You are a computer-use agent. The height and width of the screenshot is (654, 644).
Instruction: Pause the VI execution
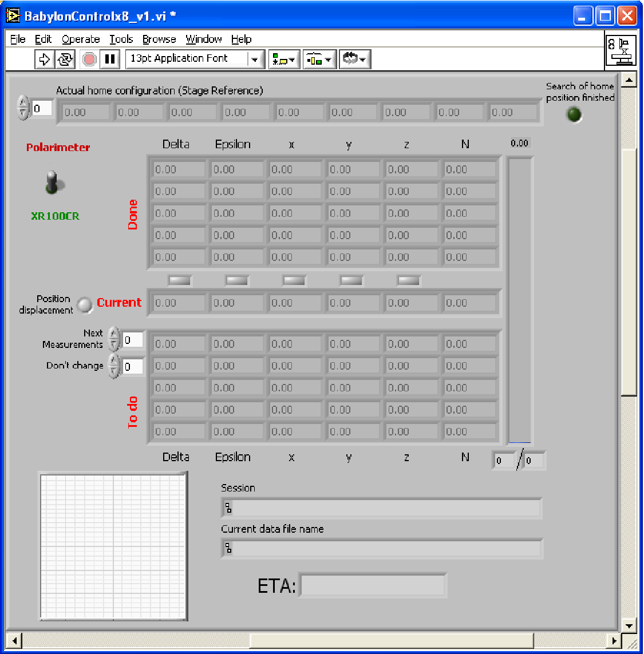(110, 59)
